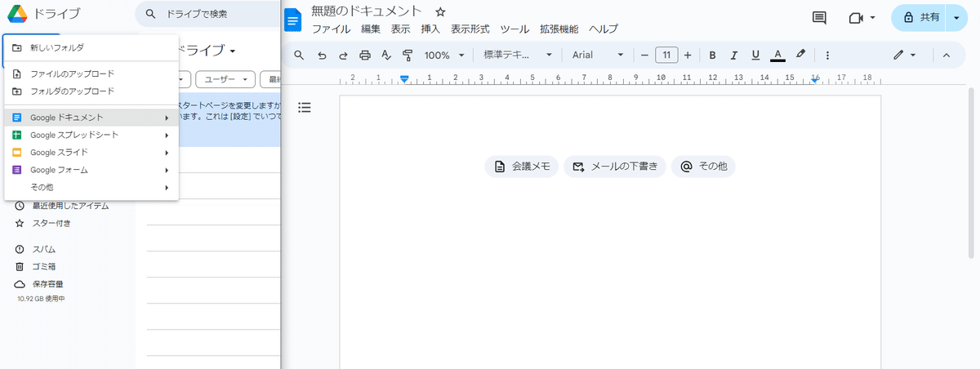The height and width of the screenshot is (369, 980).
Task: Open the ドライブ location dropdown arrow
Action: coord(233,51)
